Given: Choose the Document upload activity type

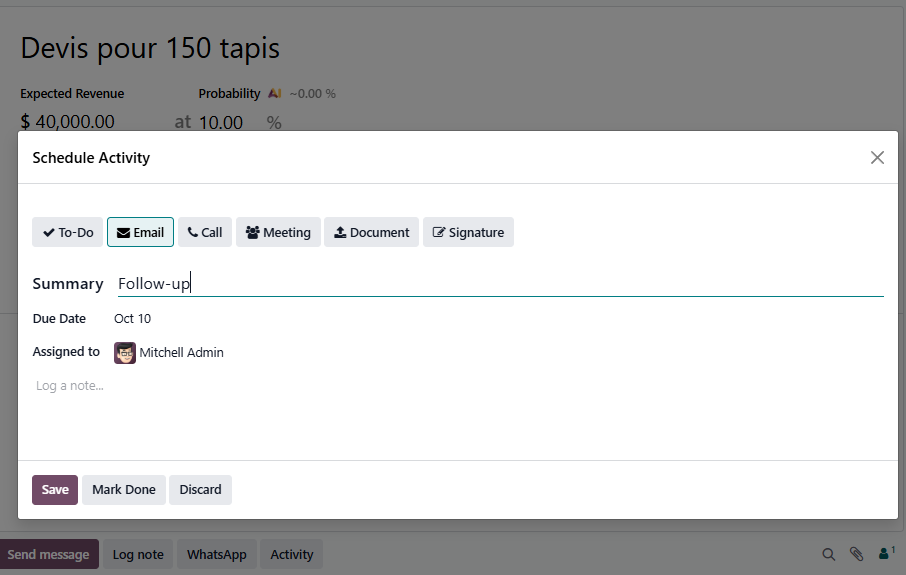Looking at the screenshot, I should (371, 232).
